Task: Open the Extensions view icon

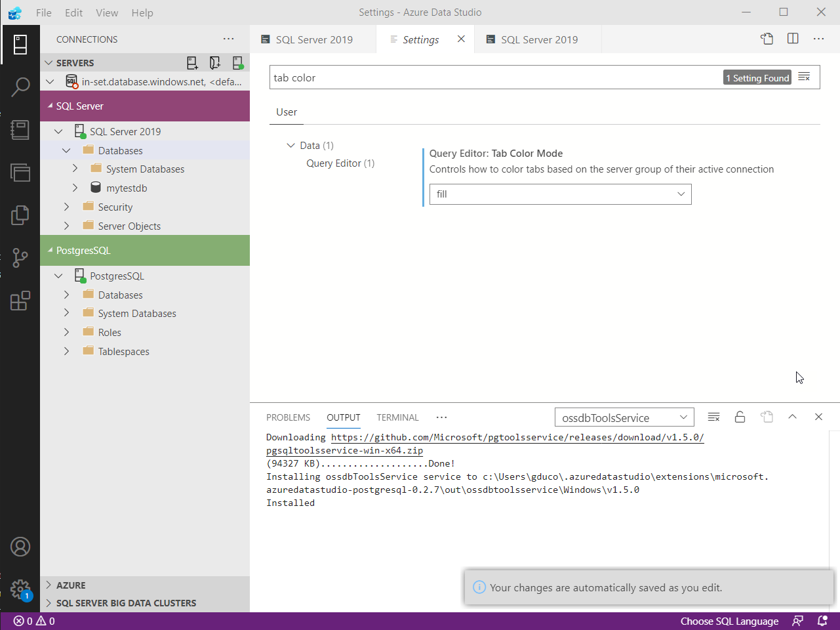Action: 20,301
